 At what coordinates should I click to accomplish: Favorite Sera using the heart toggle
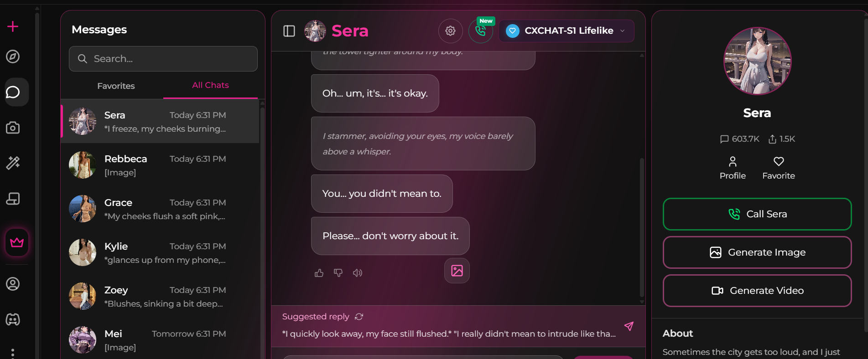point(778,167)
